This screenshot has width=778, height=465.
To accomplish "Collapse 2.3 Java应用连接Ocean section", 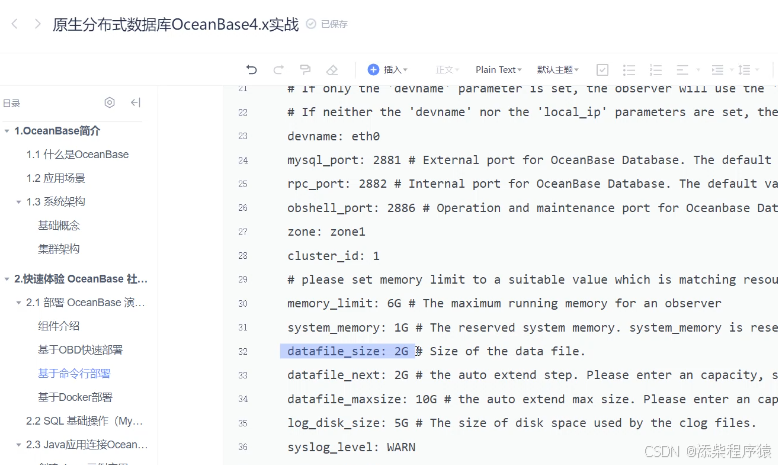I will pyautogui.click(x=18, y=445).
